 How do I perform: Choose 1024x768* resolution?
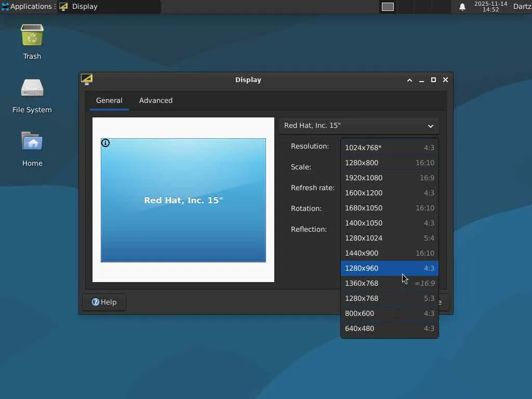point(390,148)
